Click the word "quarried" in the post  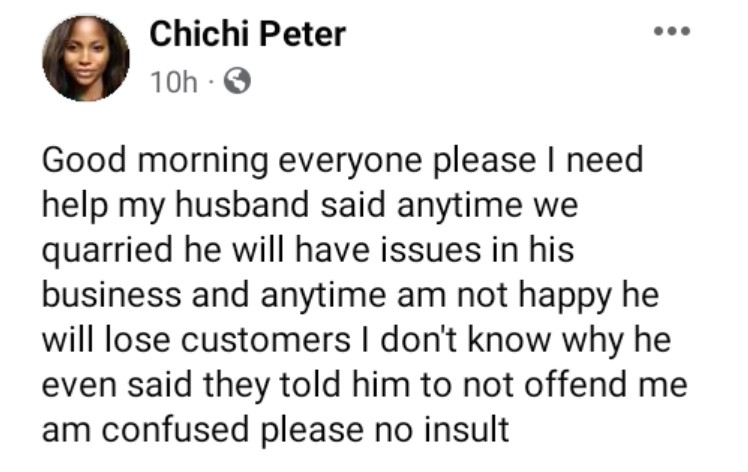click(x=107, y=251)
